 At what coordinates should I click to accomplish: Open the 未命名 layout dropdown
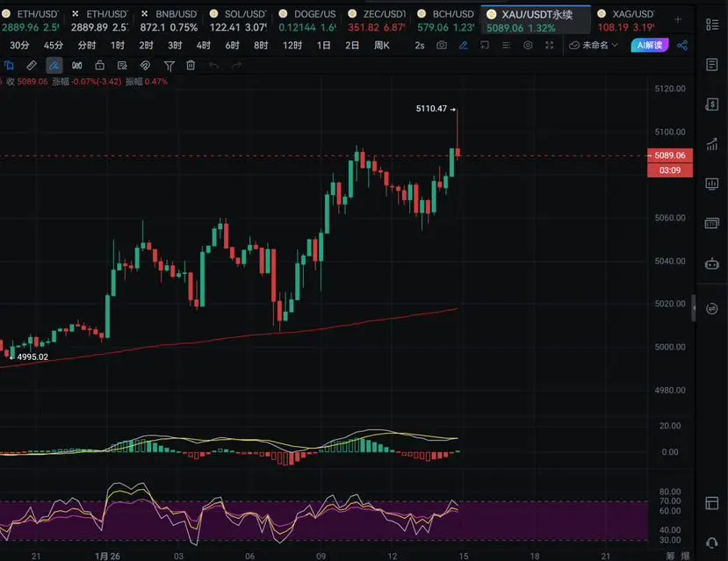[x=594, y=45]
